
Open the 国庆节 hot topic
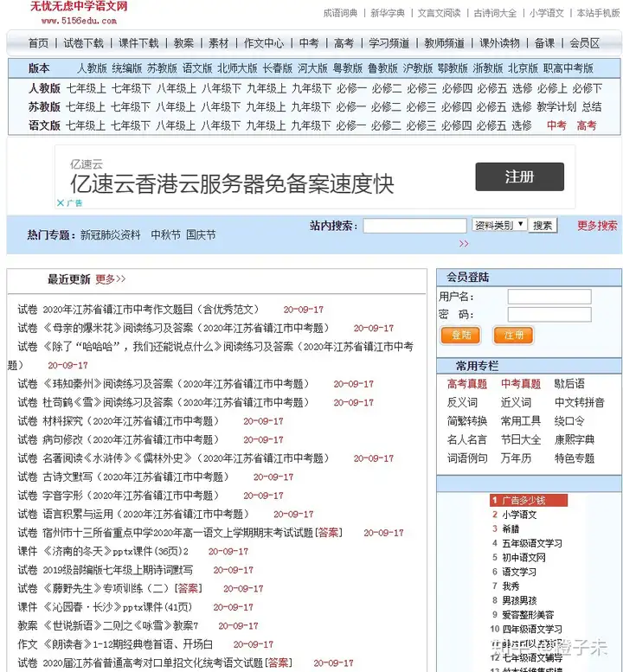click(201, 235)
